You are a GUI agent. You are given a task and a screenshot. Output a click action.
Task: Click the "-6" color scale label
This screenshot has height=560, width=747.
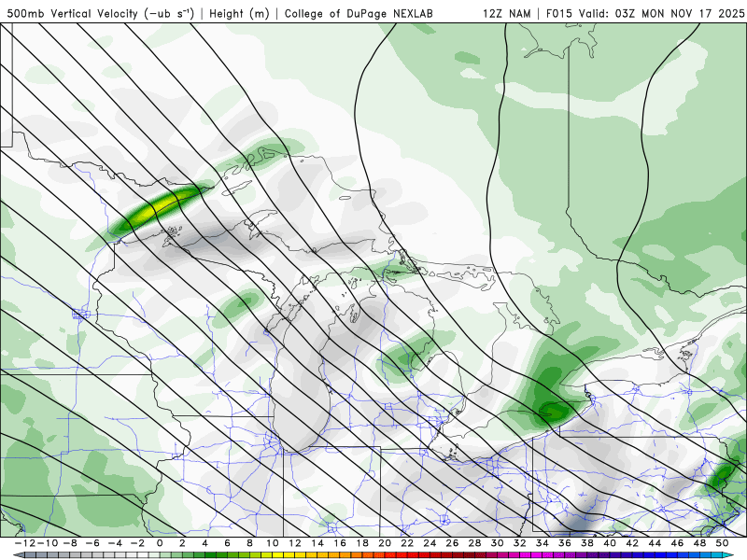[92, 543]
